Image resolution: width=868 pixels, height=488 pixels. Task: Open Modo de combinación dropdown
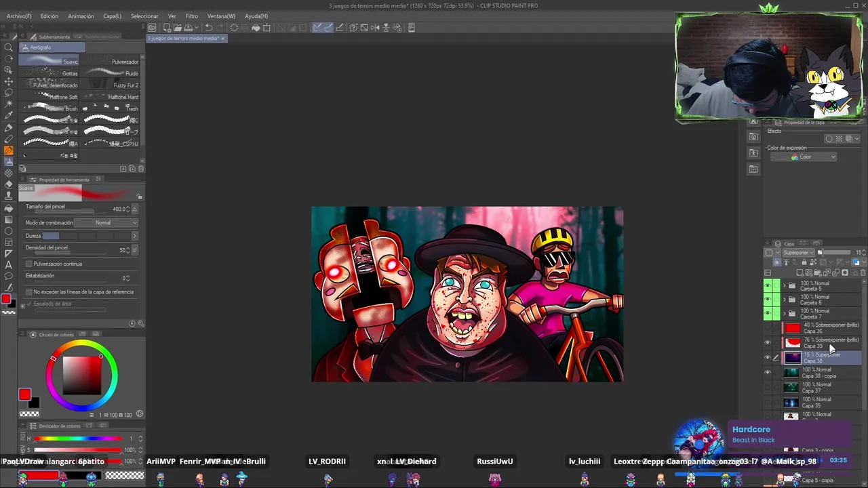(106, 223)
